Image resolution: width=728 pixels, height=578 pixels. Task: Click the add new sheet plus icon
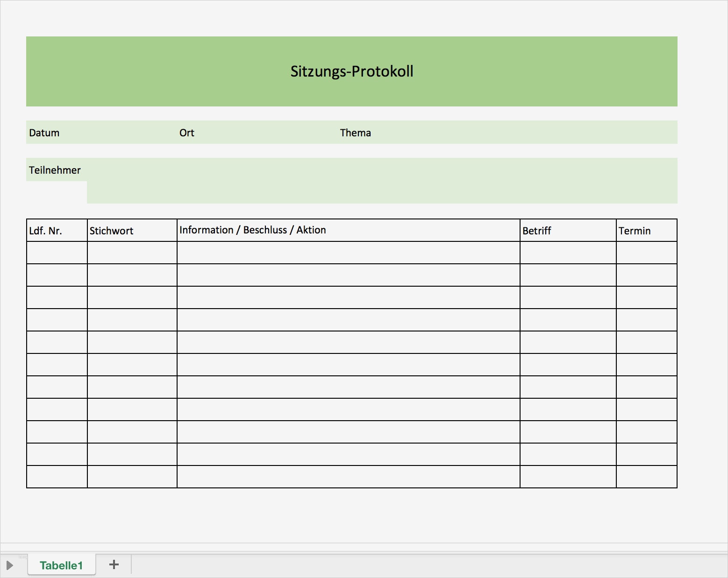point(113,564)
